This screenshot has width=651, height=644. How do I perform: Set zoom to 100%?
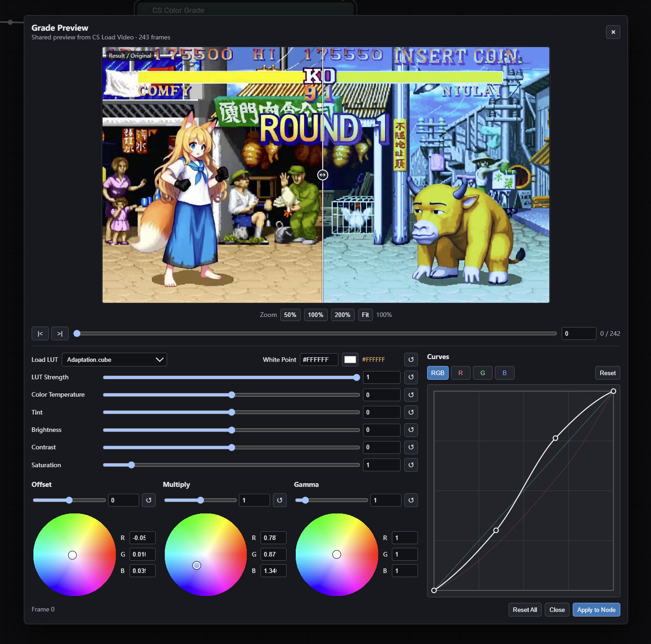(315, 315)
